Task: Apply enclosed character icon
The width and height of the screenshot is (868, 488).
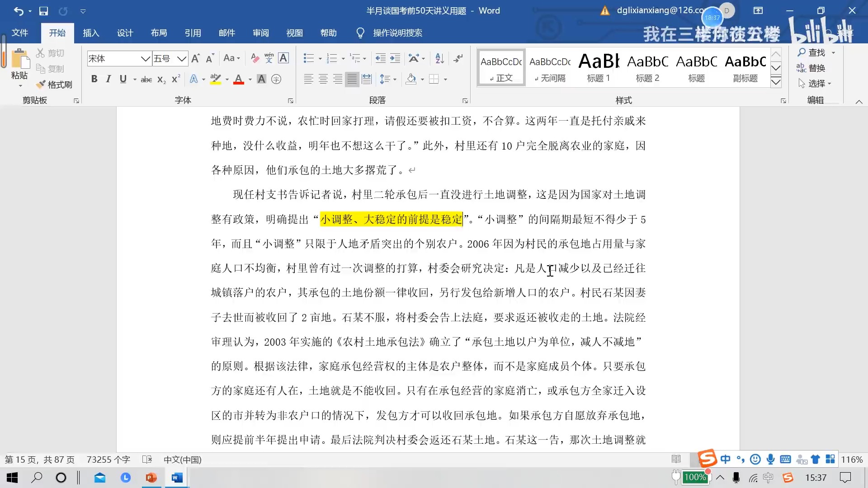Action: [x=276, y=79]
